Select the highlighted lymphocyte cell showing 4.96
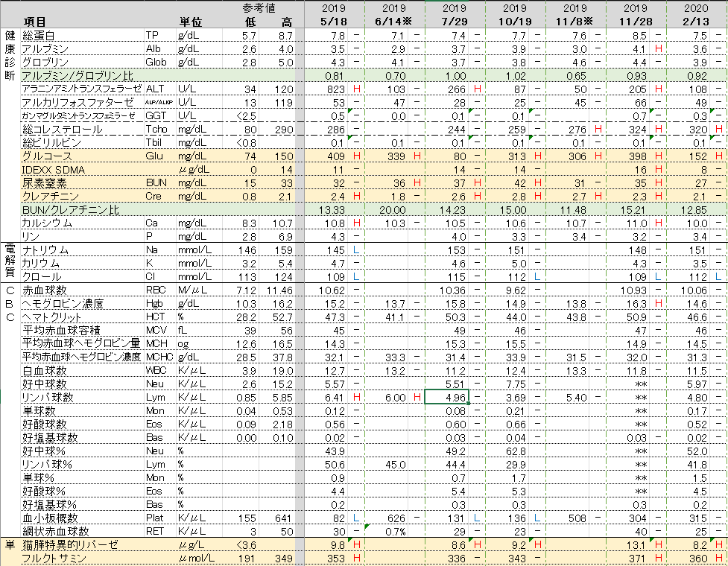Screen dimensions: 728x566 [x=446, y=396]
